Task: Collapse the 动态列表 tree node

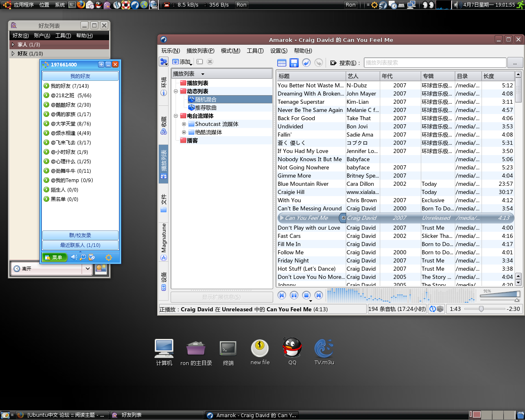Action: (x=176, y=91)
